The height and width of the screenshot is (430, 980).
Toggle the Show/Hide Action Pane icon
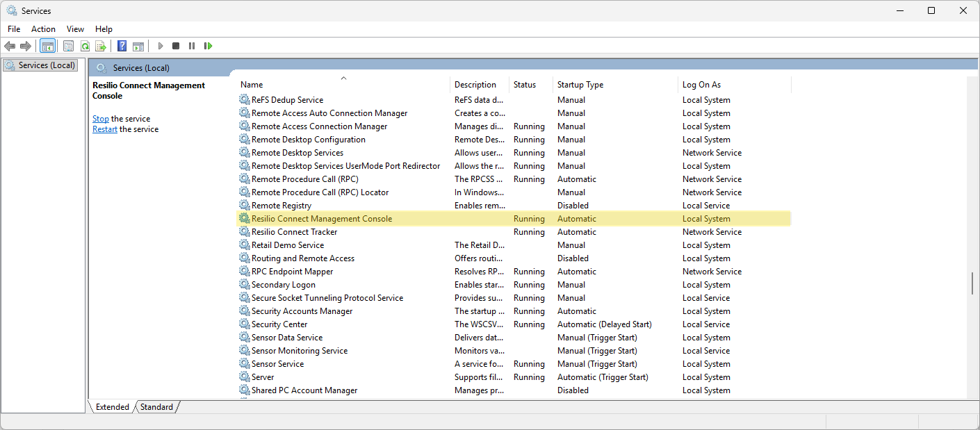[x=138, y=46]
